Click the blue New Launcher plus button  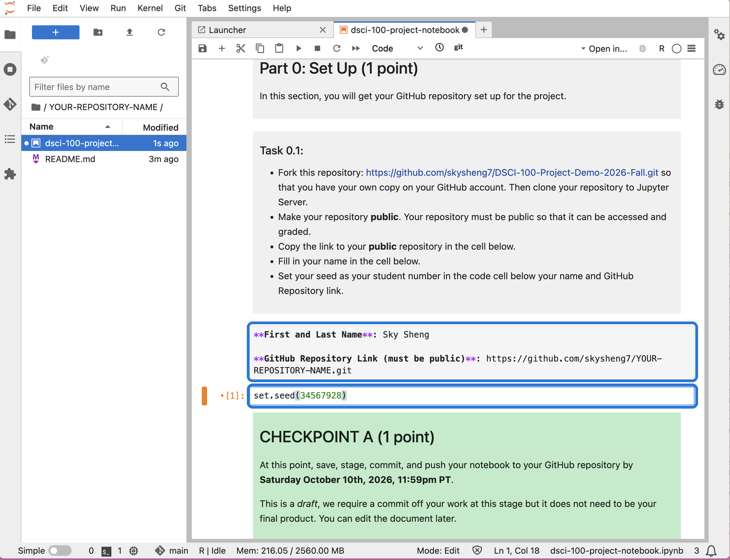(56, 32)
